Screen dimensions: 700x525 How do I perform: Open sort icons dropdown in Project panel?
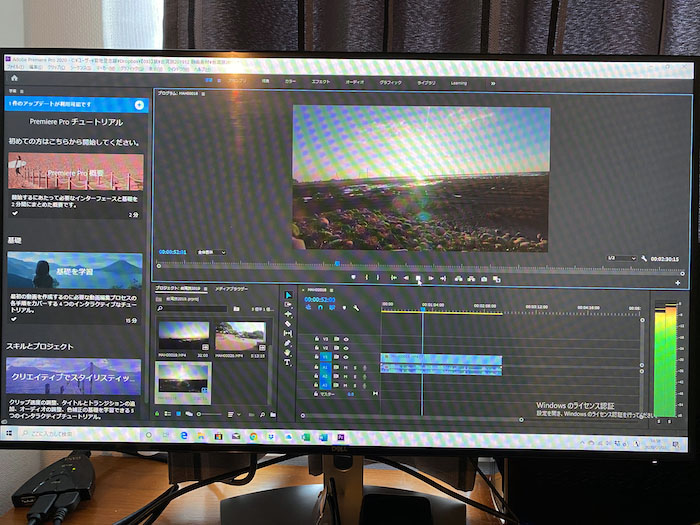click(x=233, y=415)
